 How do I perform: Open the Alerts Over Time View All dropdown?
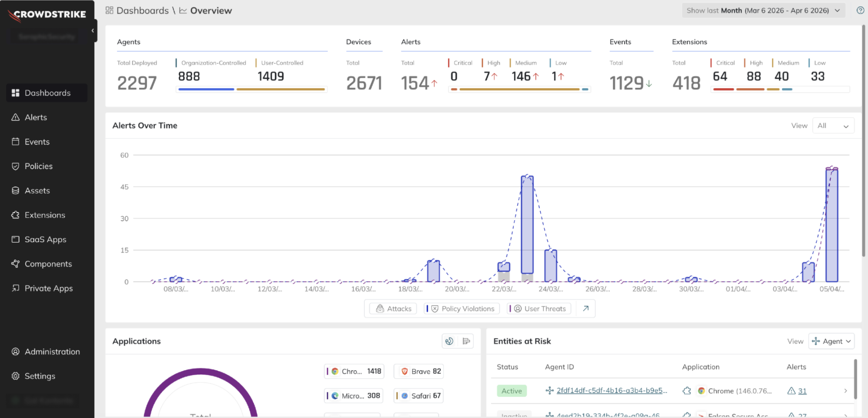click(833, 126)
